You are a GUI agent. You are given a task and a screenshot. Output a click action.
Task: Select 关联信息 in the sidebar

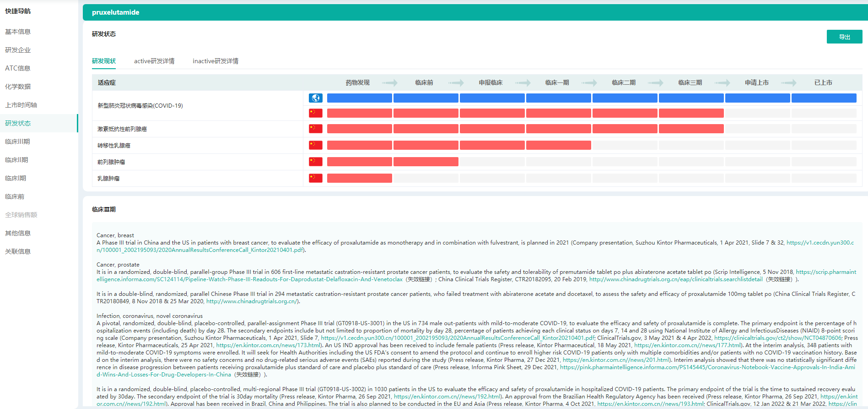click(18, 251)
